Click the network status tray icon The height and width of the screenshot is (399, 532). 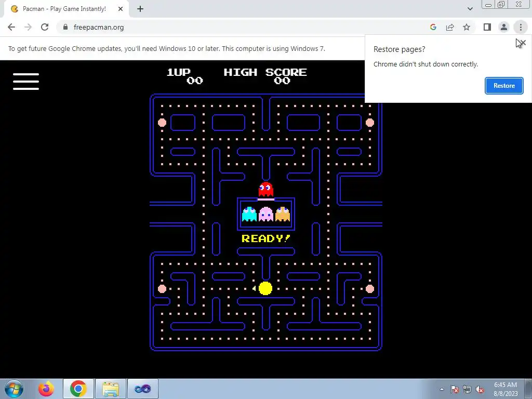click(x=467, y=389)
